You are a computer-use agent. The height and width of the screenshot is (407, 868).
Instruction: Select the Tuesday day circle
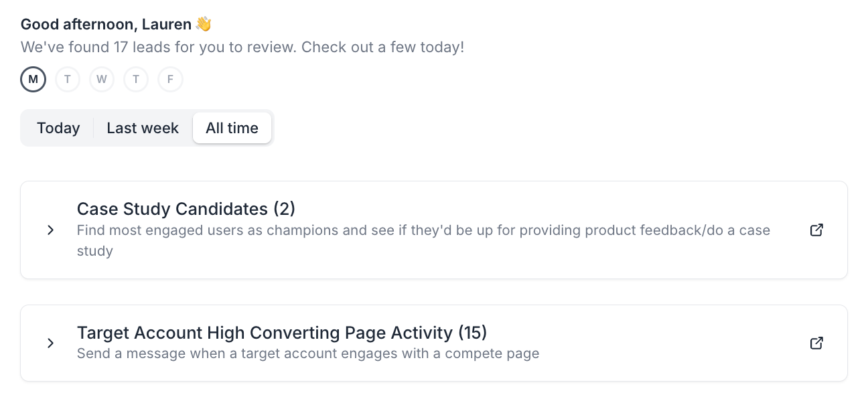pyautogui.click(x=68, y=80)
